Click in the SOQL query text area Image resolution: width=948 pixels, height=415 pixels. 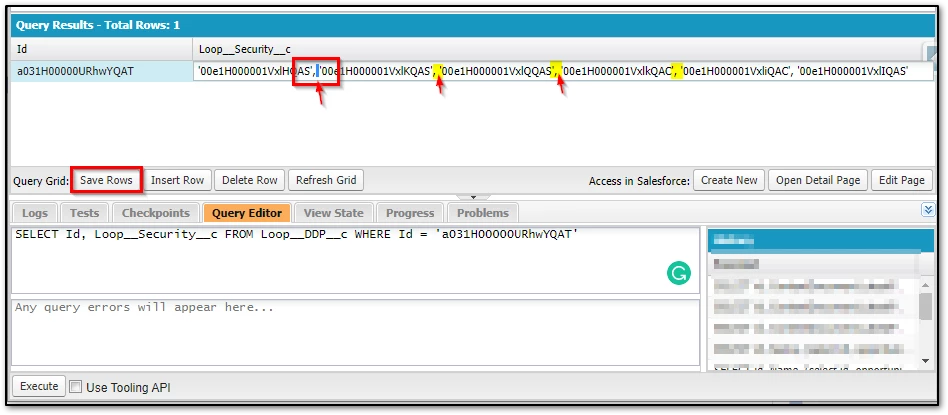coord(356,261)
